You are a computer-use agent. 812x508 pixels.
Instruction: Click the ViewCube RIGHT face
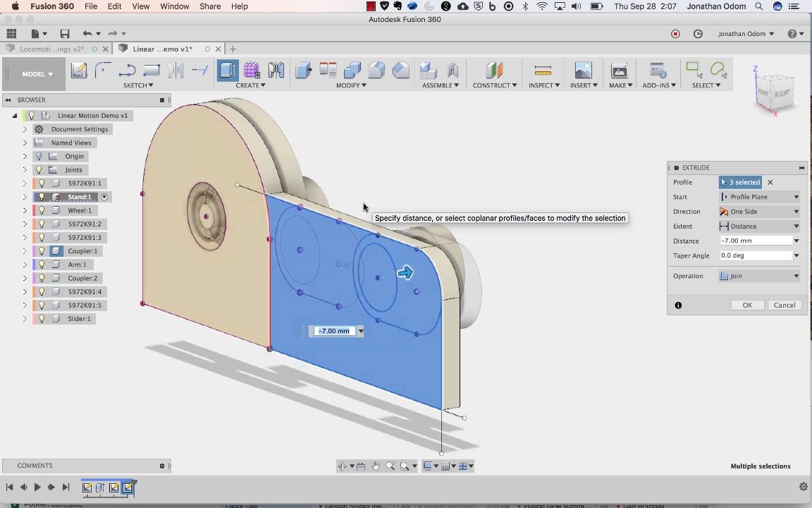[782, 93]
